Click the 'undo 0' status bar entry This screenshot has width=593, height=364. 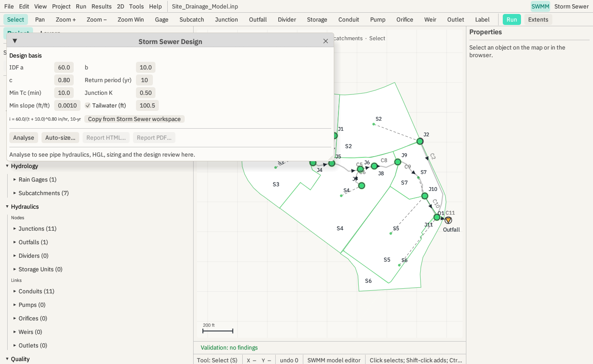click(x=289, y=360)
